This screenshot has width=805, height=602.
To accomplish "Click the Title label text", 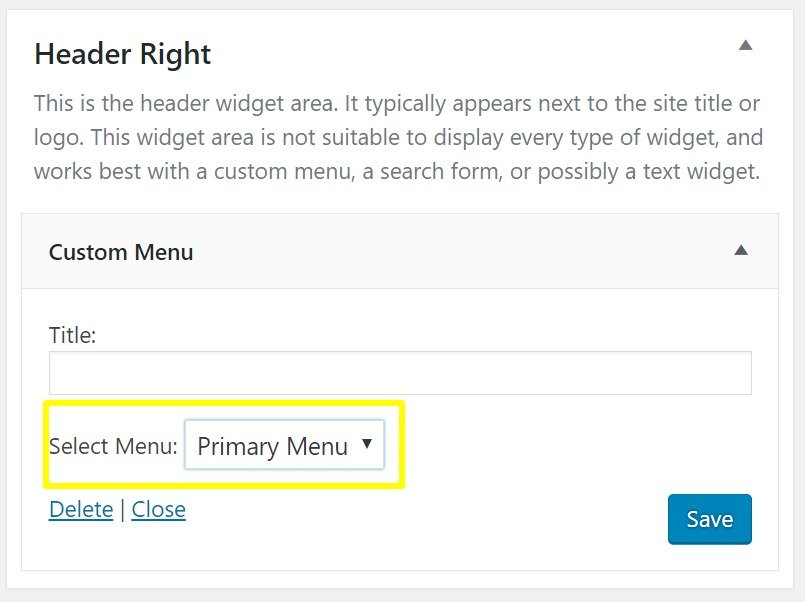I will pos(72,335).
